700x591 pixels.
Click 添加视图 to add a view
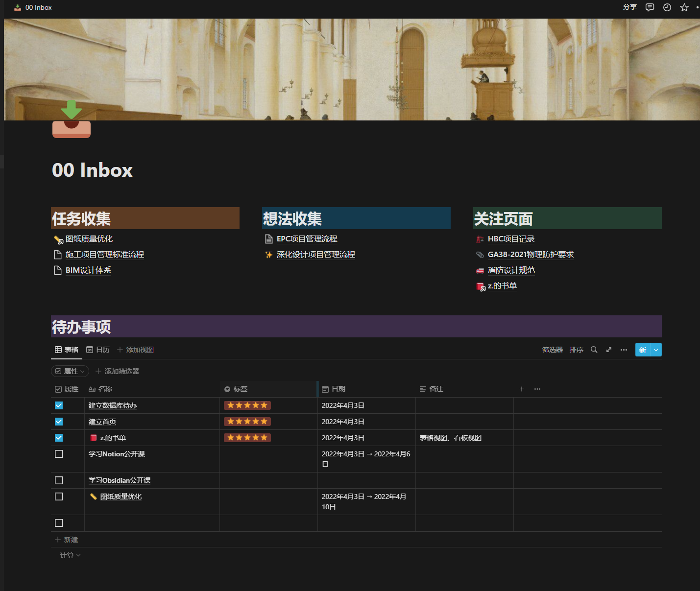tap(135, 350)
